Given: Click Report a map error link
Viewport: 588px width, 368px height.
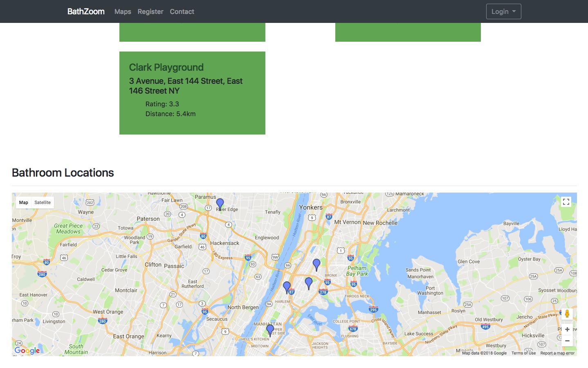Looking at the screenshot, I should [557, 353].
